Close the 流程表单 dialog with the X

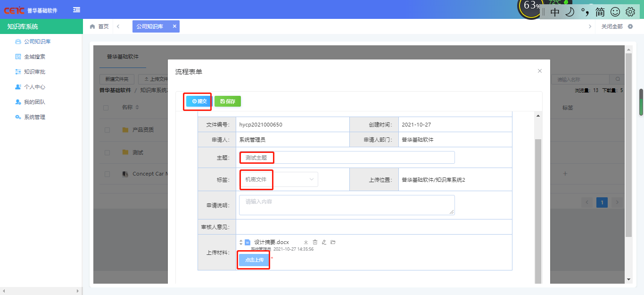pyautogui.click(x=540, y=71)
